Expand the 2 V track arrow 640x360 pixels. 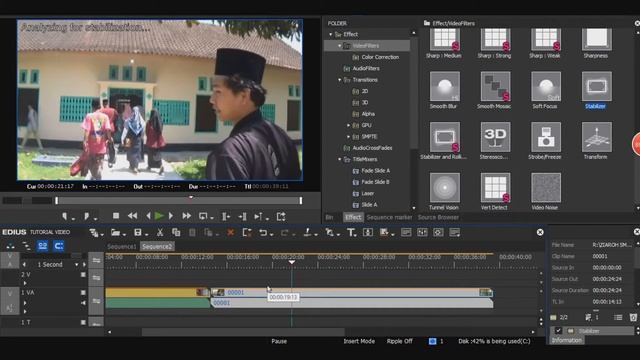(x=25, y=283)
